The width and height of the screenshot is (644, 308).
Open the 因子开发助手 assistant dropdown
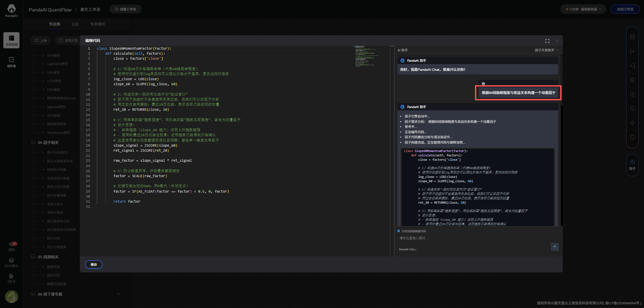coord(546,50)
